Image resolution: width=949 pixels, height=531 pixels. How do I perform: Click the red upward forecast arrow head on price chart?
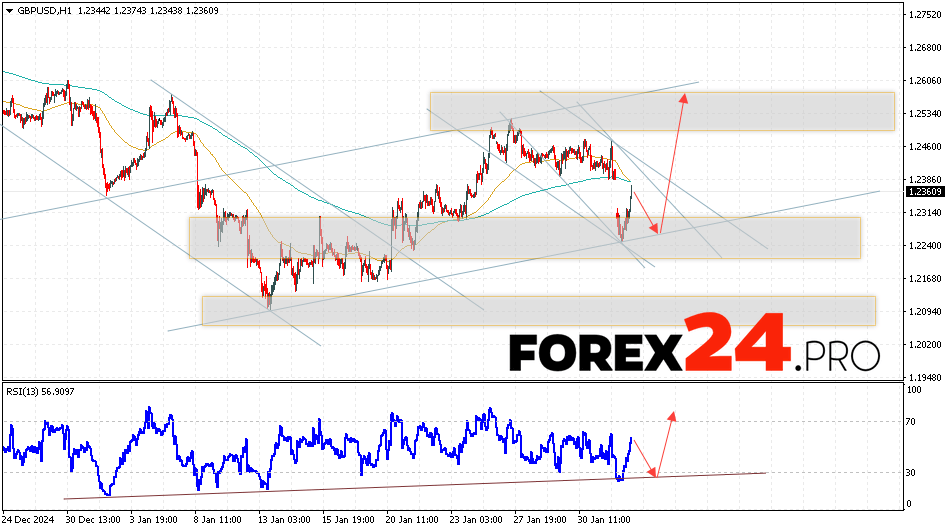[x=684, y=96]
